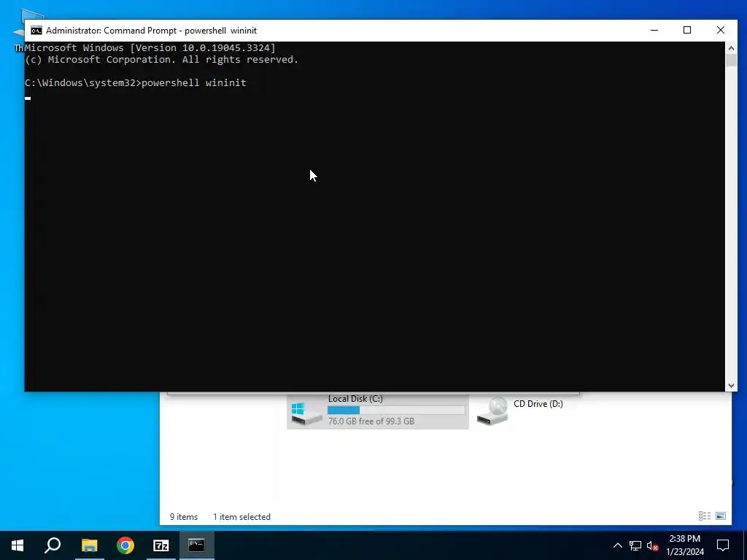This screenshot has height=560, width=747.
Task: Click the console vertical scroll thumb
Action: pyautogui.click(x=731, y=61)
